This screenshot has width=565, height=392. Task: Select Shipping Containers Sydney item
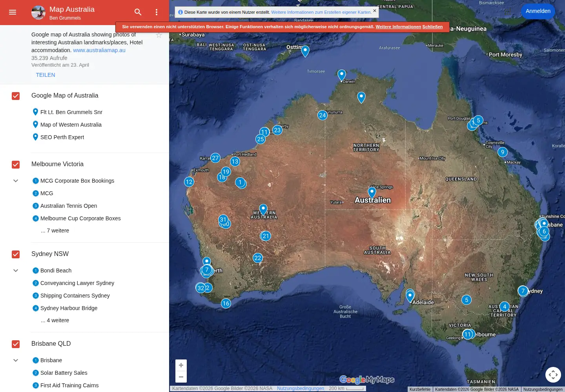75,296
